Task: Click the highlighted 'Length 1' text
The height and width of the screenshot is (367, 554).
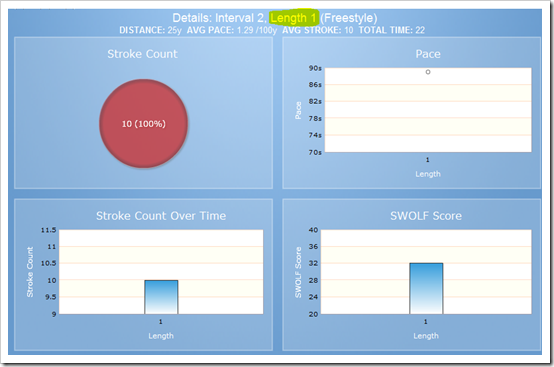Action: (293, 18)
